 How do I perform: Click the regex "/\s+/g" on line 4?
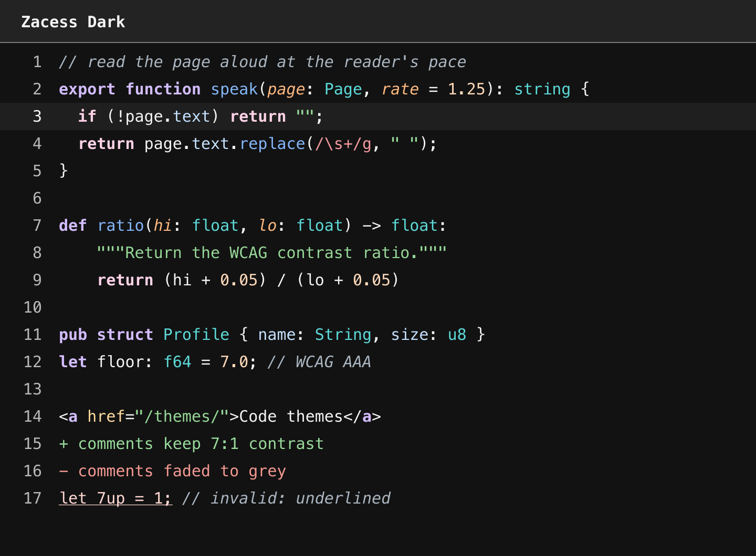(343, 144)
